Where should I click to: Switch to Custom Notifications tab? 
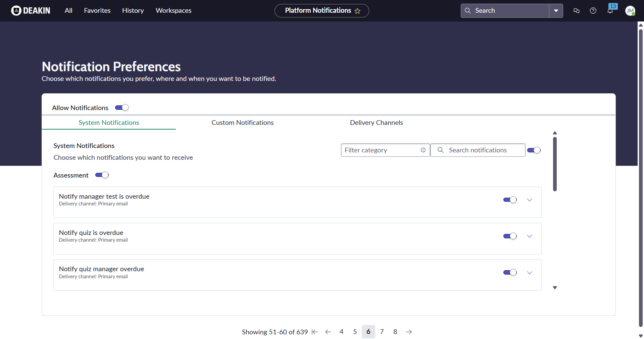(242, 123)
